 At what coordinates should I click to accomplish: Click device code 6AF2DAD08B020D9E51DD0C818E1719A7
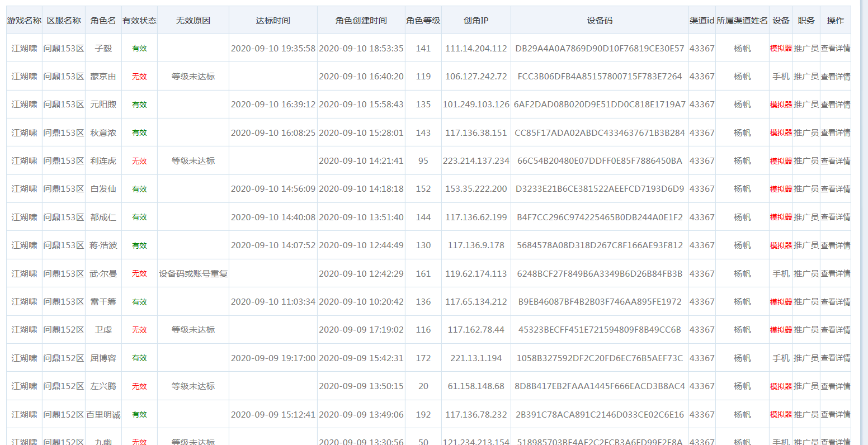(x=600, y=105)
